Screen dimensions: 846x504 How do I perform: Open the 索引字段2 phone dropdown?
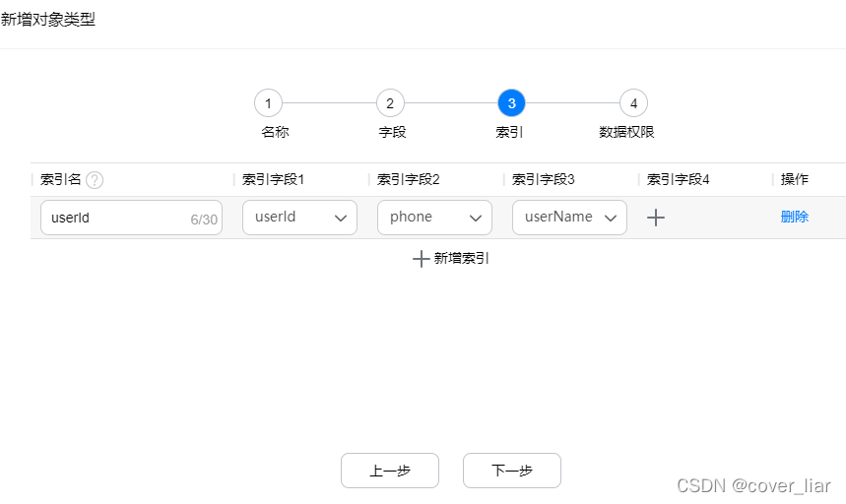(434, 218)
